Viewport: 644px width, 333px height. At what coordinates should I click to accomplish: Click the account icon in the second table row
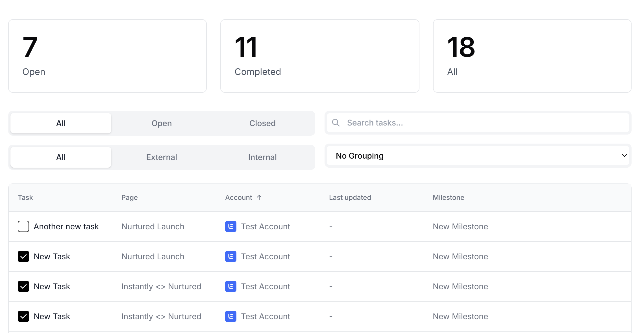pyautogui.click(x=230, y=256)
